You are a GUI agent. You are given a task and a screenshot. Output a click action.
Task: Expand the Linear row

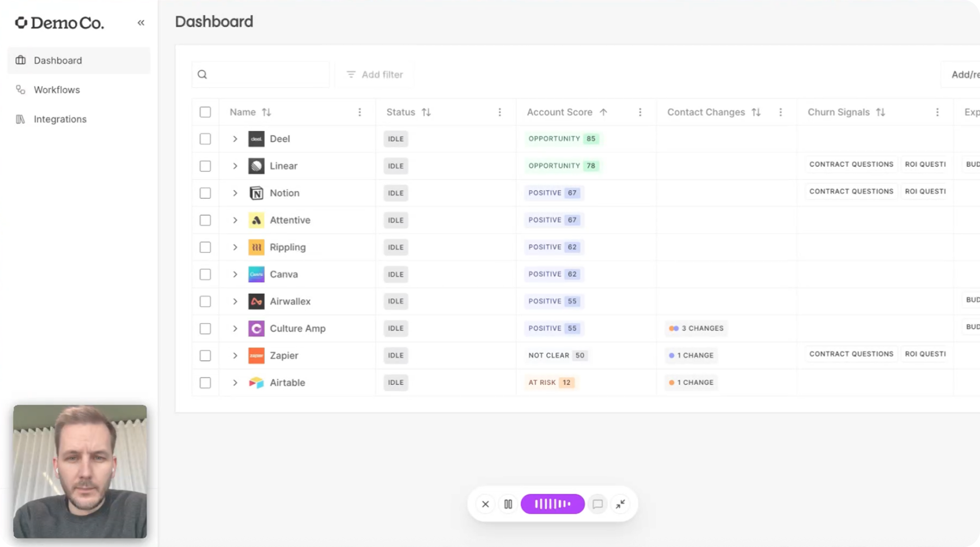point(235,166)
